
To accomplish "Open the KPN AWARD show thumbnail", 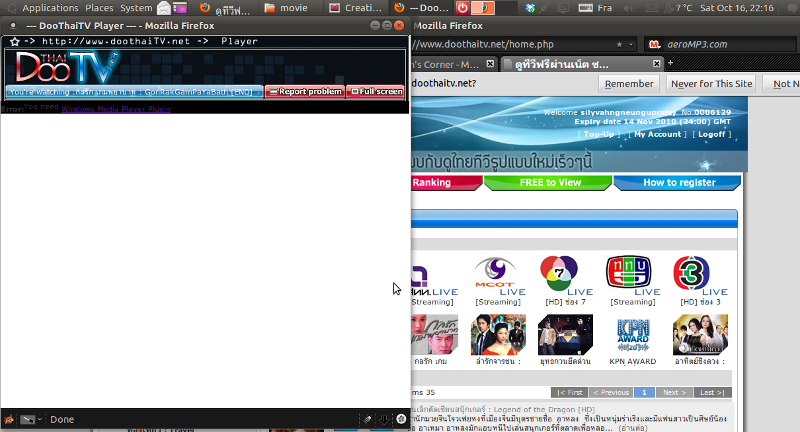I will pos(633,335).
